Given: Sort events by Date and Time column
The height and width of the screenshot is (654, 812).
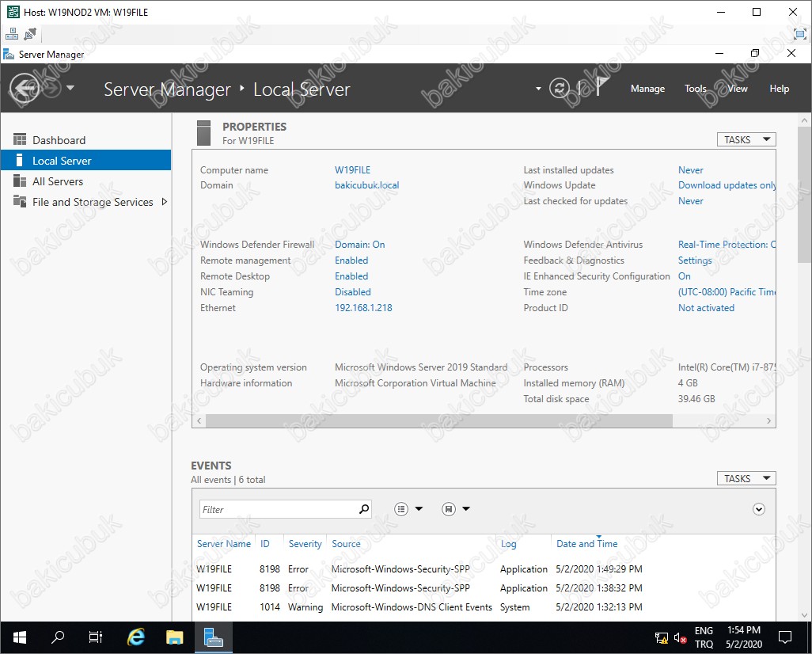Looking at the screenshot, I should click(x=586, y=544).
